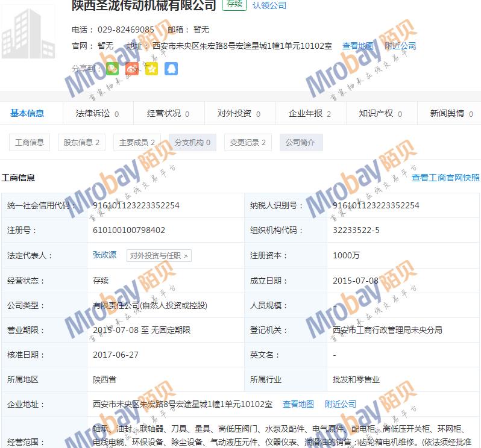Click the 认领公司 link

coord(269,5)
